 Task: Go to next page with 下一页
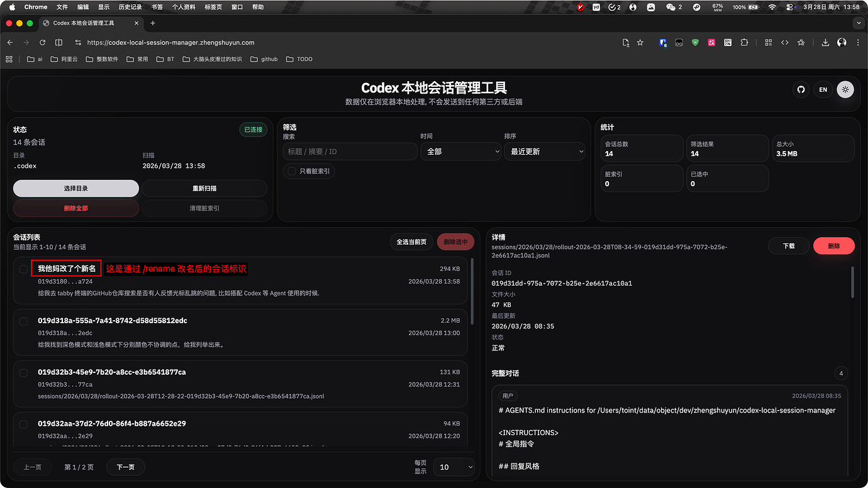pos(125,467)
